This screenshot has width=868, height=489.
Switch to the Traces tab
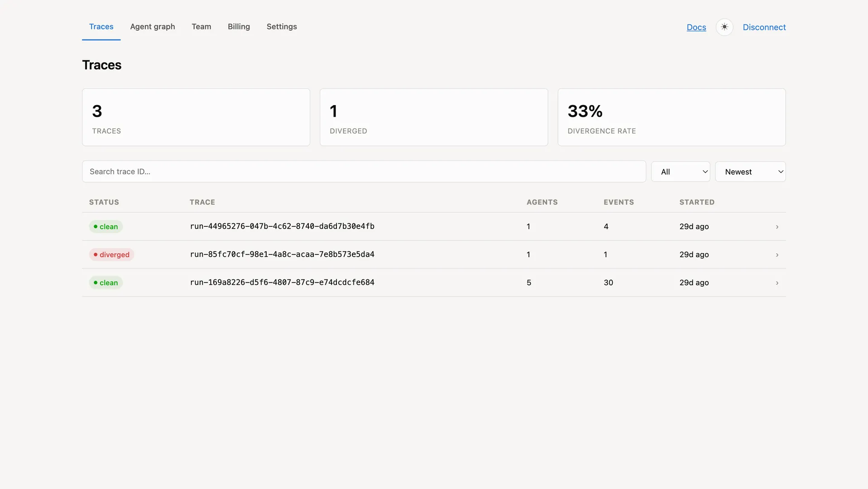[101, 27]
